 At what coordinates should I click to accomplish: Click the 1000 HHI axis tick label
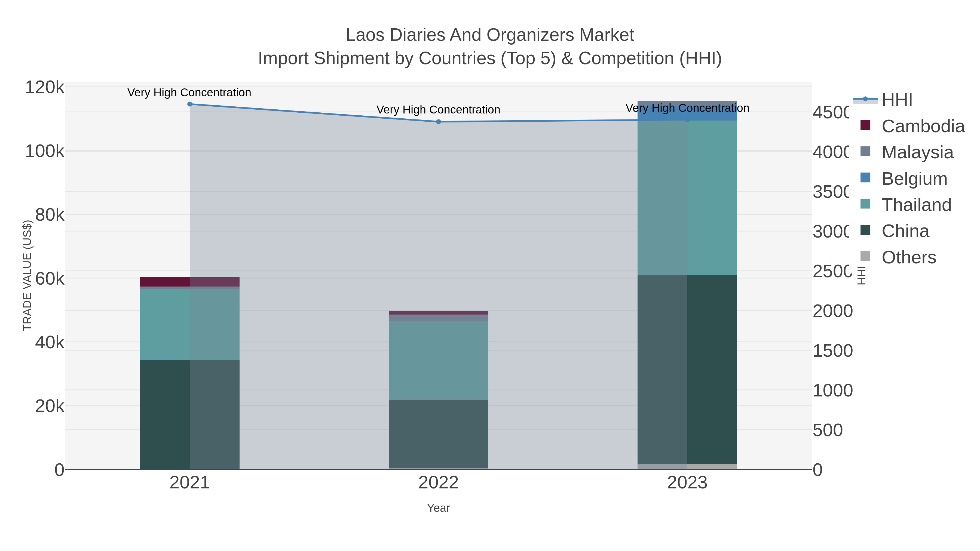point(833,390)
